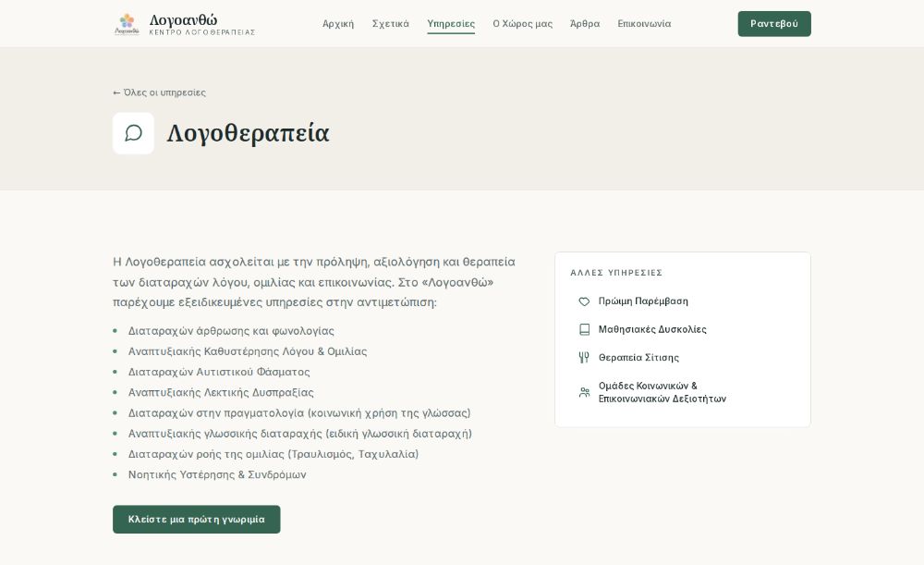Click the Λογοανθώ flower logo icon
The height and width of the screenshot is (565, 924).
[x=127, y=24]
